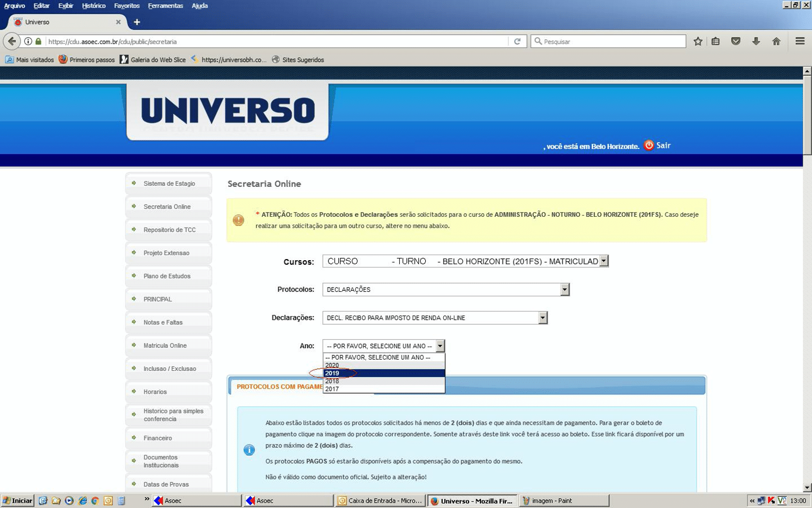
Task: Open Mais visitados bookmark
Action: (29, 59)
